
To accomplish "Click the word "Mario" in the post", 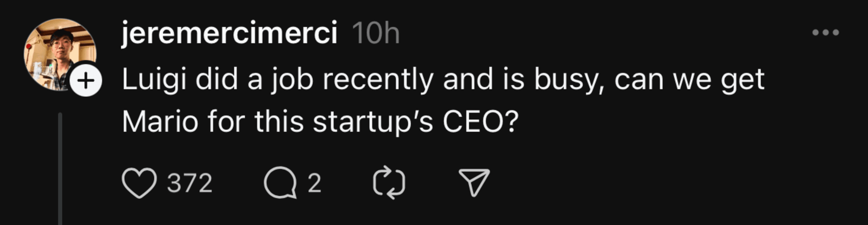I will (x=160, y=122).
